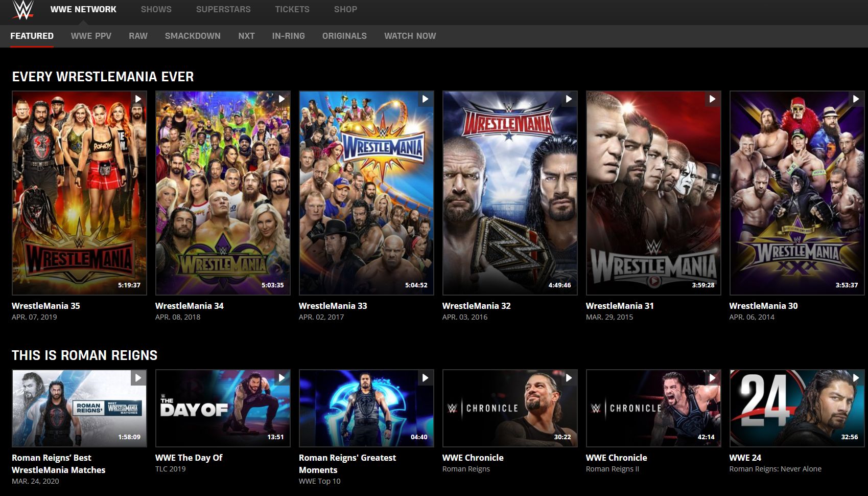Open the "WrestleMania 31" title link
Screen dimensions: 868x496
click(620, 306)
